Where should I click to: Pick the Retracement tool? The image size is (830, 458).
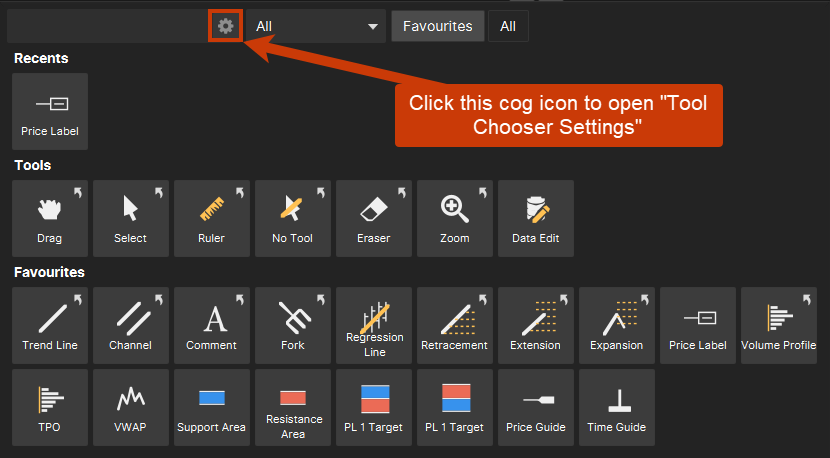[454, 325]
